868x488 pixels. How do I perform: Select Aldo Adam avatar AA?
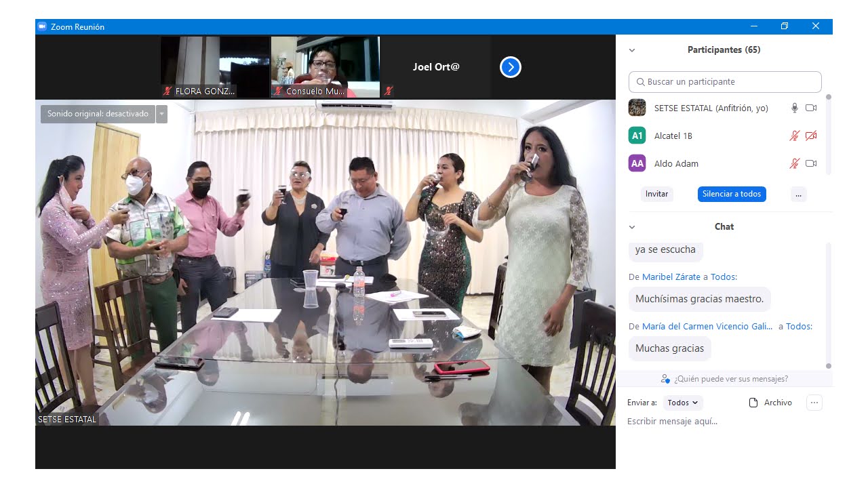point(637,163)
